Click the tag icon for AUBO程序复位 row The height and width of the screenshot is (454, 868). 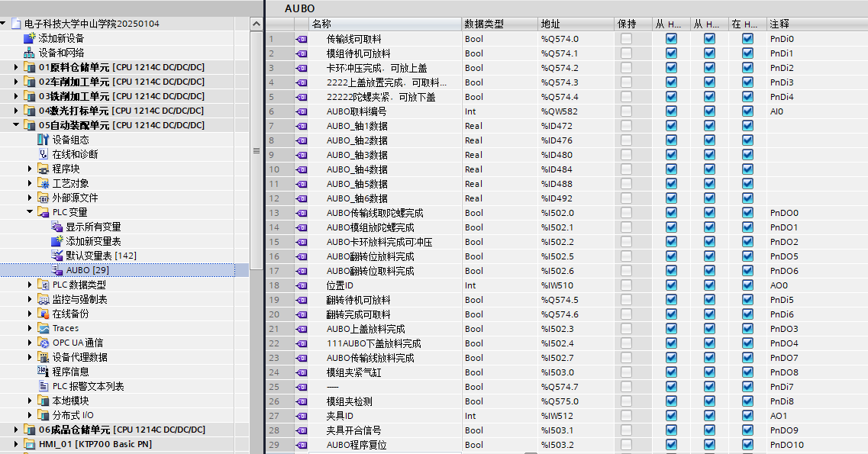click(x=302, y=445)
